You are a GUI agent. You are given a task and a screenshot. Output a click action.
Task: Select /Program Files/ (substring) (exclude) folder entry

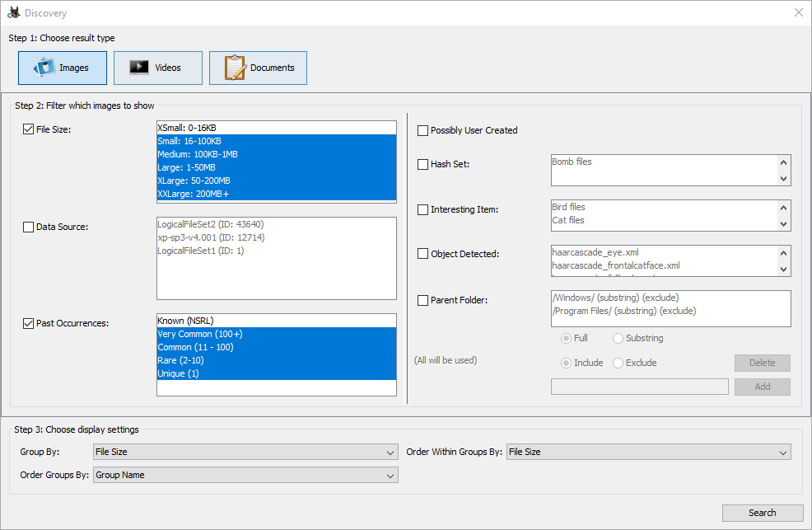point(670,311)
